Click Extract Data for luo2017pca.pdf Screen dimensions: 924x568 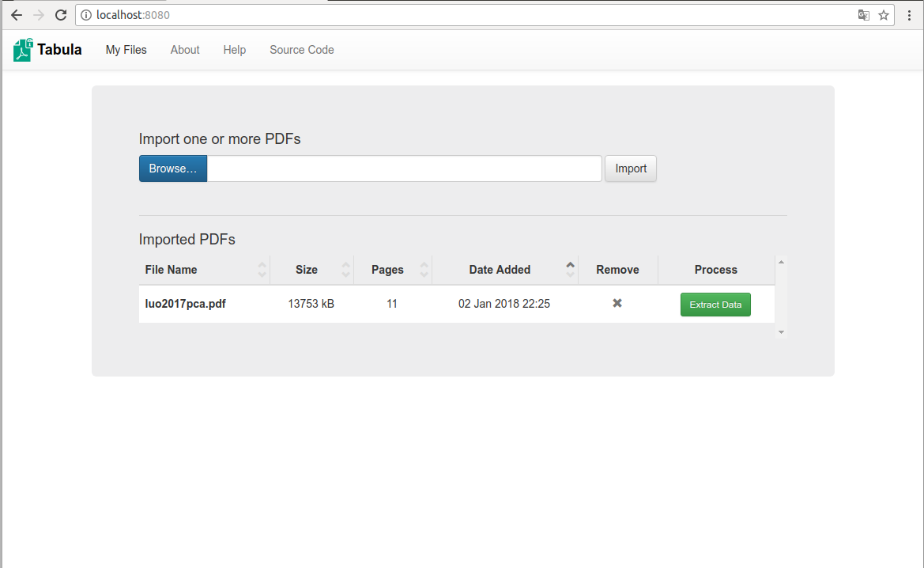point(715,305)
